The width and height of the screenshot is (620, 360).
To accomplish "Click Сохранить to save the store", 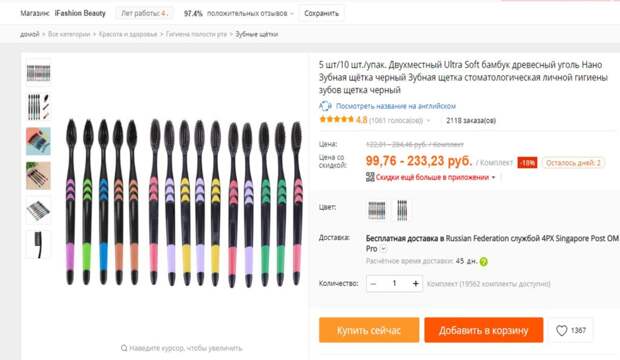I will pyautogui.click(x=321, y=13).
